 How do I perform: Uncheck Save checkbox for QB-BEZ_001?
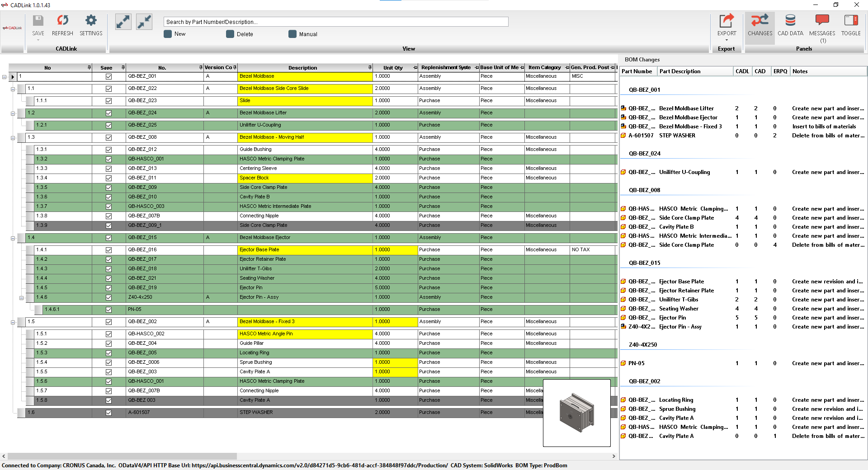108,77
